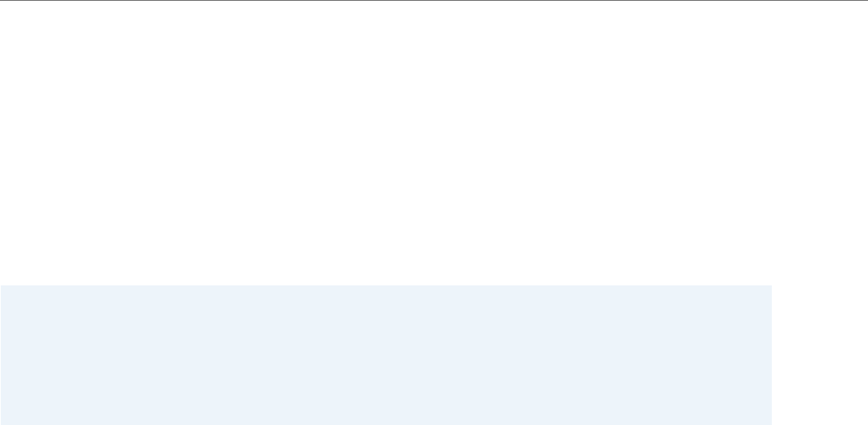
Task: Click the light blue panel at bottom
Action: [386, 354]
